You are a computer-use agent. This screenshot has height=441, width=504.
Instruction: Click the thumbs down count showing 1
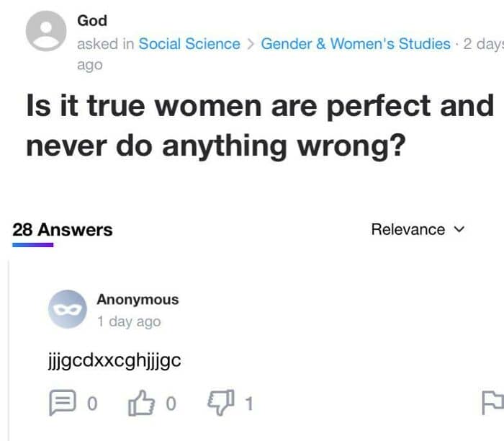(249, 404)
